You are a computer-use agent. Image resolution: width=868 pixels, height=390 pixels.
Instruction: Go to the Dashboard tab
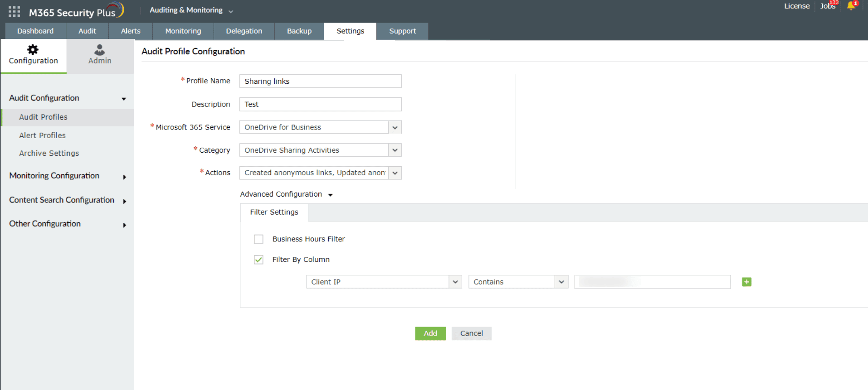click(x=35, y=31)
